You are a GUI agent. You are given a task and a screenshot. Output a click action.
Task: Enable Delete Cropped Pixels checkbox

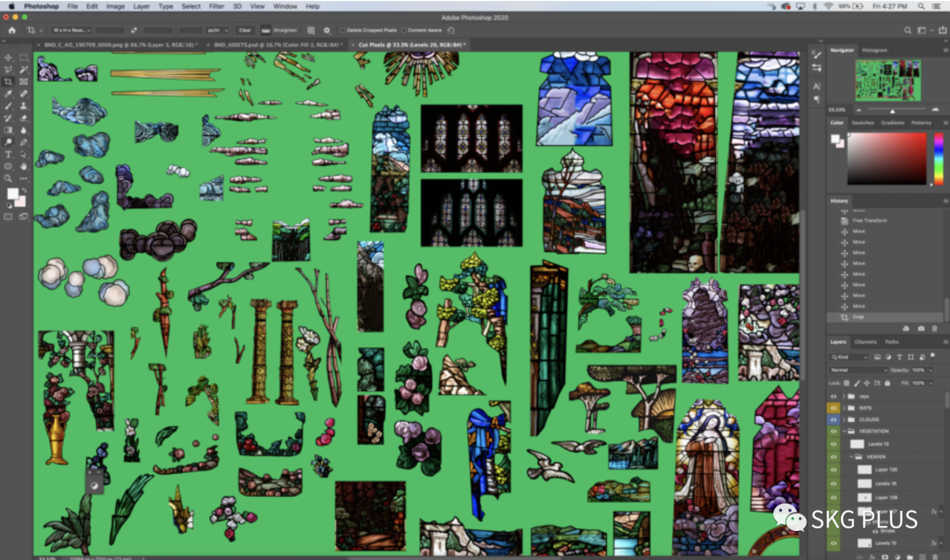[344, 30]
